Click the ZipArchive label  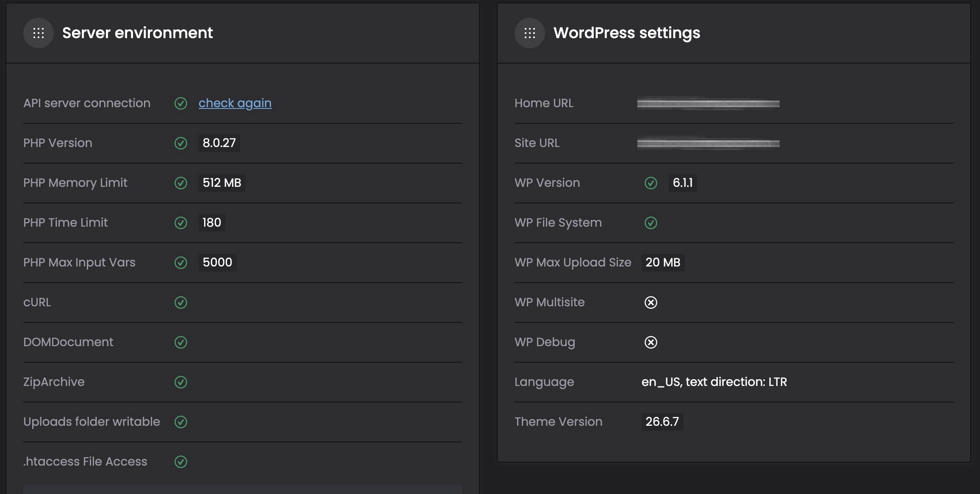[54, 382]
